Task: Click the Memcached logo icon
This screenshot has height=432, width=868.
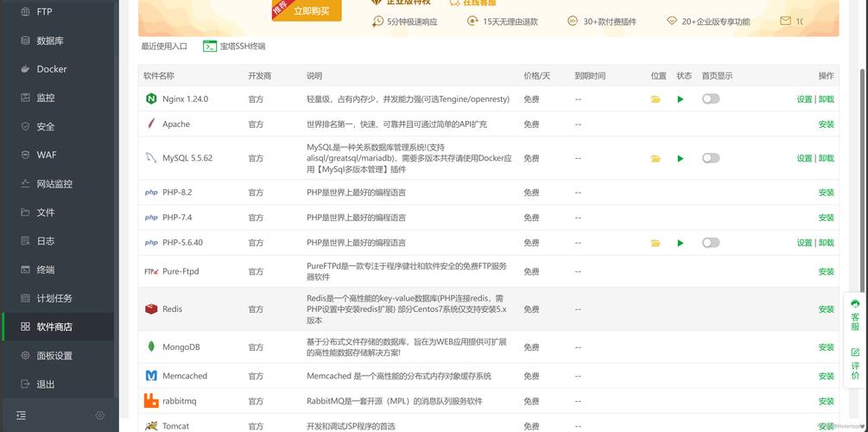Action: pyautogui.click(x=151, y=376)
